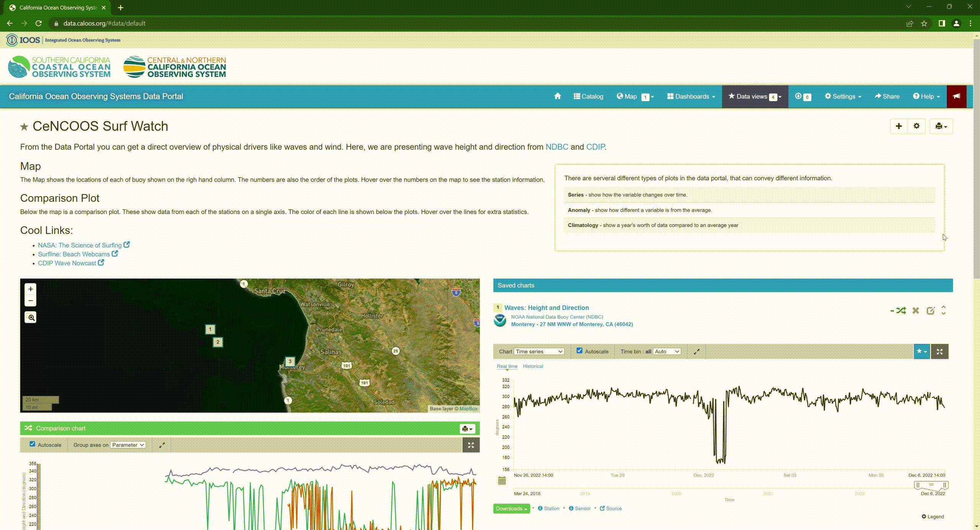Follow the NDBC link
The width and height of the screenshot is (980, 530).
[557, 147]
